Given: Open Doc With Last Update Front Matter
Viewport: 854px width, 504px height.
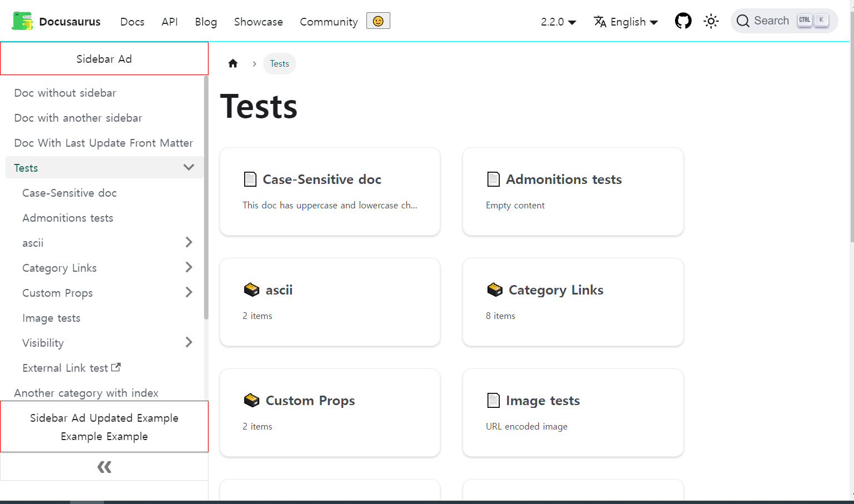Looking at the screenshot, I should tap(104, 143).
